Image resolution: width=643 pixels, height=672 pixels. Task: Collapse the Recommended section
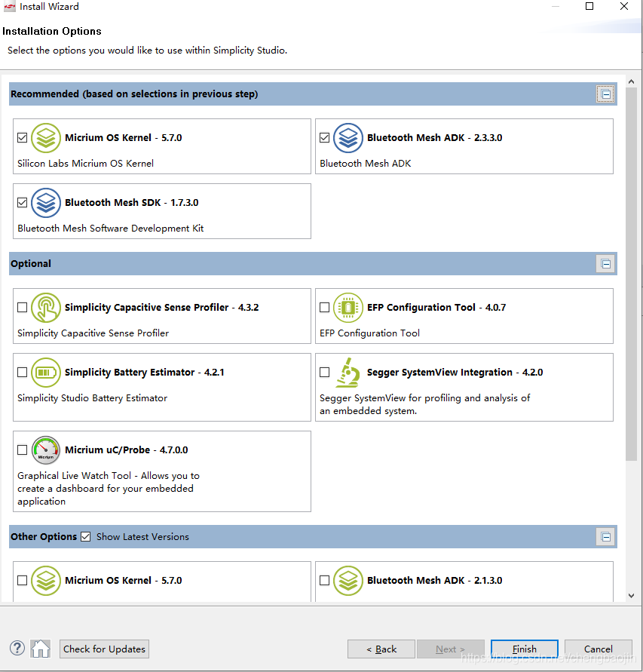tap(606, 94)
